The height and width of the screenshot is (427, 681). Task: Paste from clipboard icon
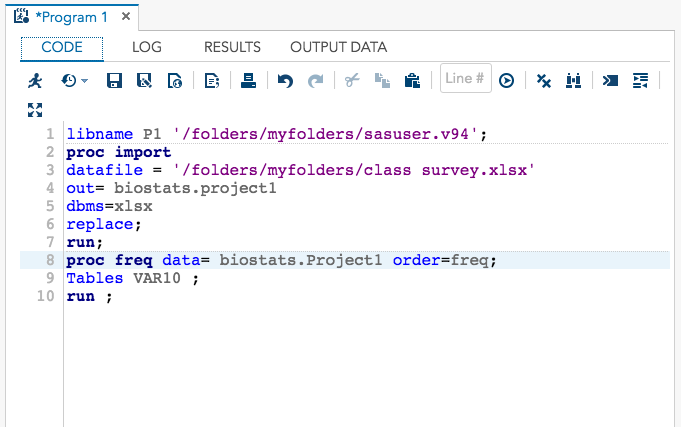pyautogui.click(x=412, y=81)
